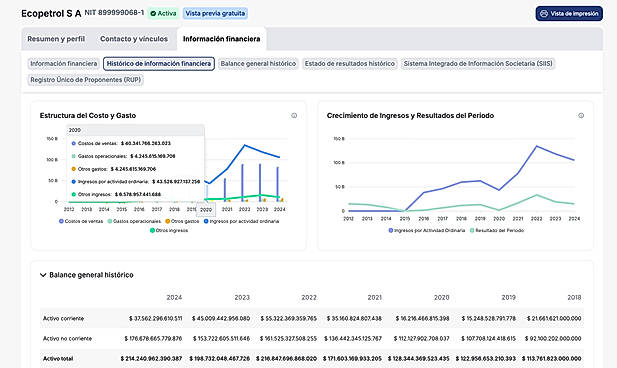
Task: Click the Activo no corriente row label
Action: click(67, 338)
